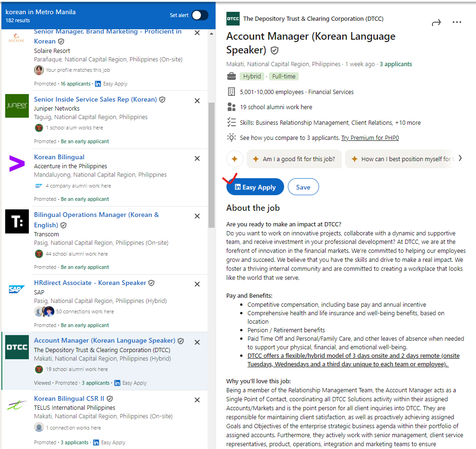This screenshot has height=449, width=476.
Task: Click '44 school alumni work here' under Transcom
Action: (x=77, y=254)
